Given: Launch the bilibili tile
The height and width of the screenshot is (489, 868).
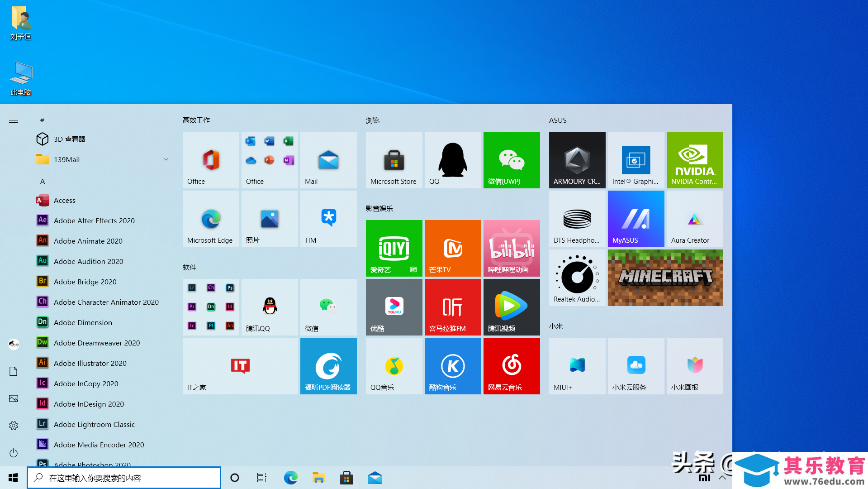Looking at the screenshot, I should pos(512,248).
